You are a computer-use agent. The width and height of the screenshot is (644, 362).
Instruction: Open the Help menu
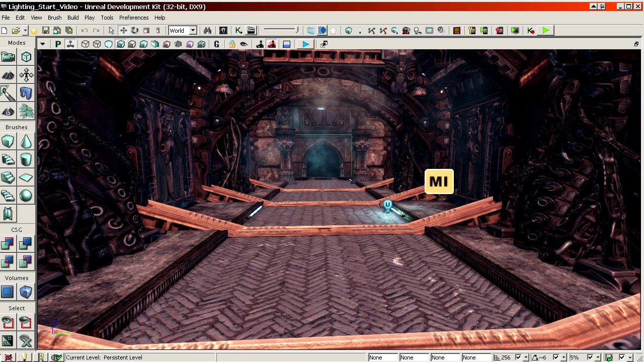pyautogui.click(x=159, y=18)
